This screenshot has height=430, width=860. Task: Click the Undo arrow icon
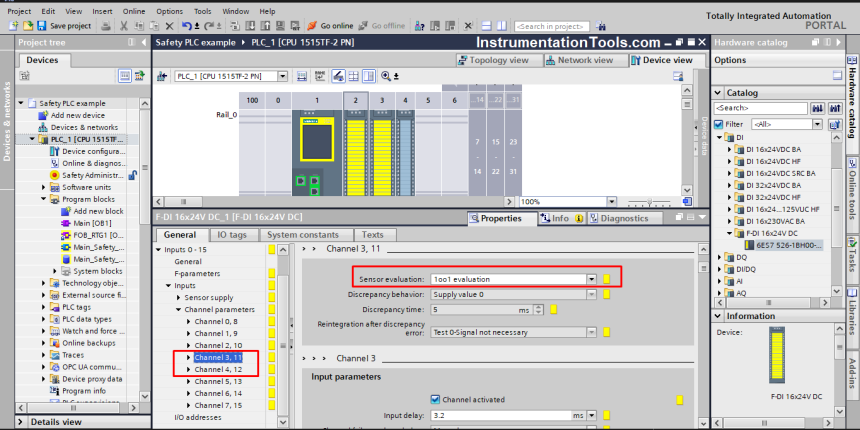point(187,25)
